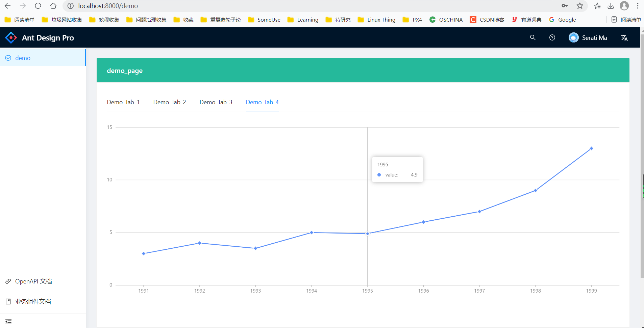Image resolution: width=644 pixels, height=328 pixels.
Task: Open Linux Thing bookmark folder
Action: click(376, 20)
